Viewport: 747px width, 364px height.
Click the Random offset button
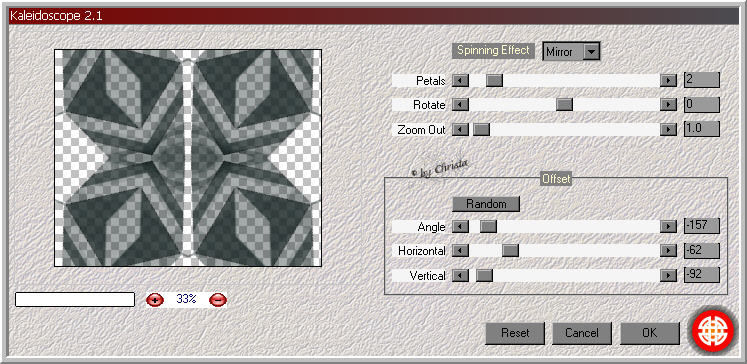[486, 204]
